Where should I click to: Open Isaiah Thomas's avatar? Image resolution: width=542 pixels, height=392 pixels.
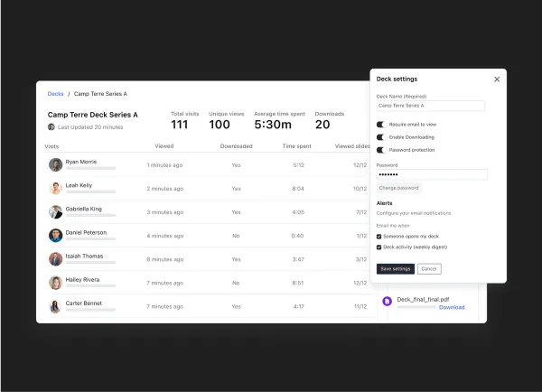click(x=55, y=259)
